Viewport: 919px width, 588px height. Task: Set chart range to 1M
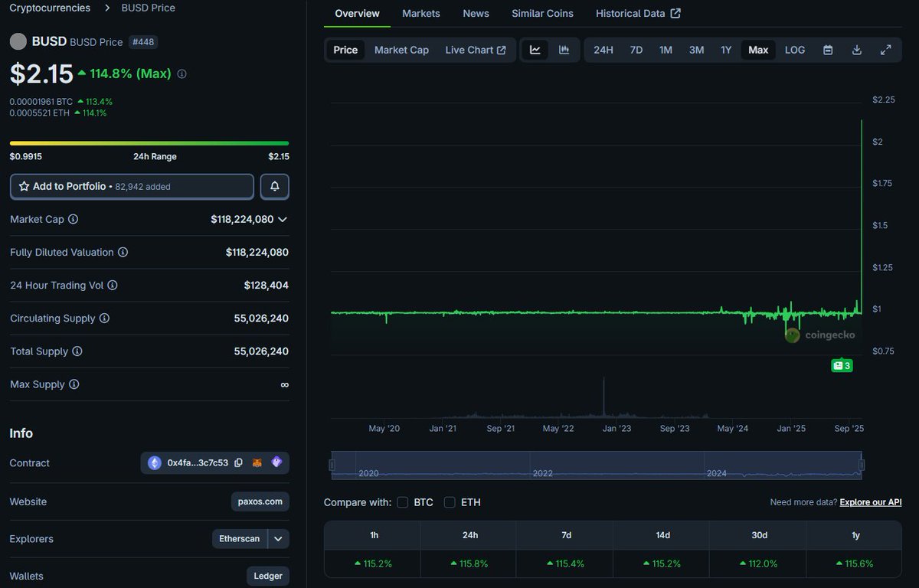[666, 50]
